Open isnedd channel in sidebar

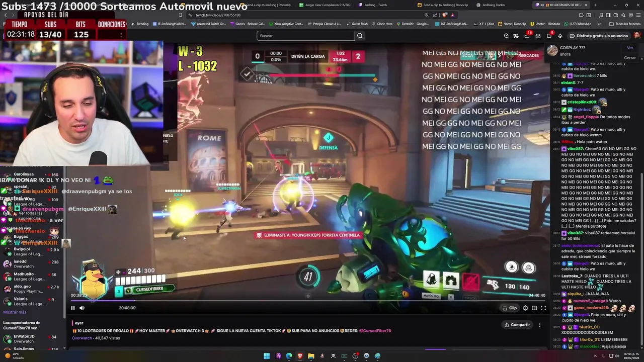[x=33, y=264]
